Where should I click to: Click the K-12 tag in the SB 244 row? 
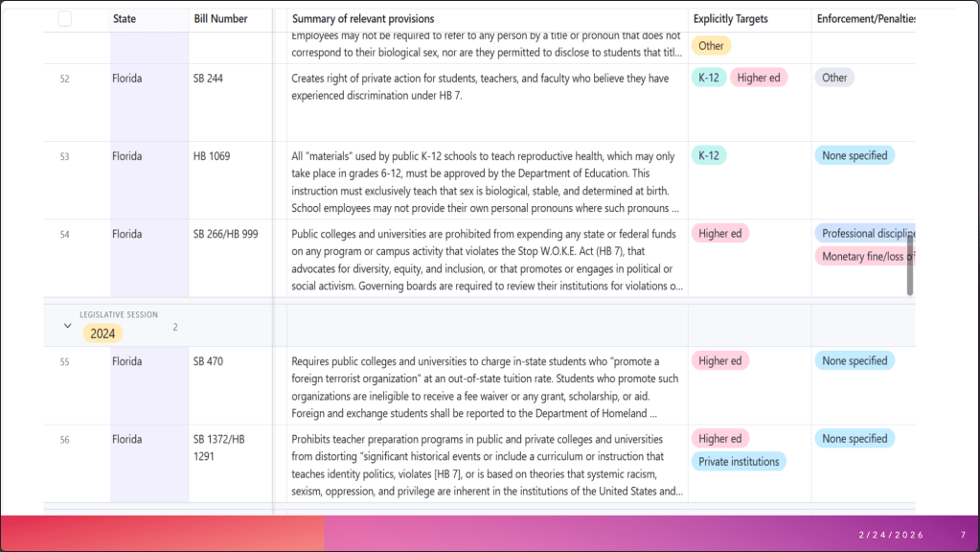(x=708, y=78)
